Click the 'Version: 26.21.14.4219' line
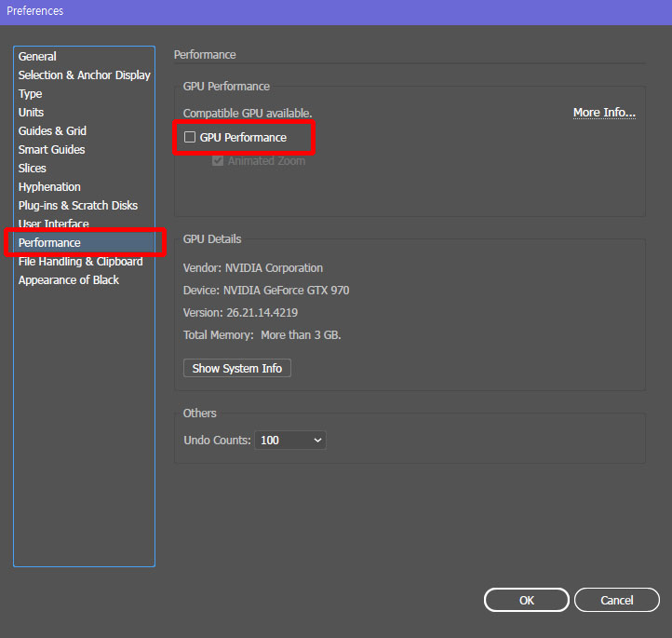This screenshot has width=672, height=638. coord(240,313)
